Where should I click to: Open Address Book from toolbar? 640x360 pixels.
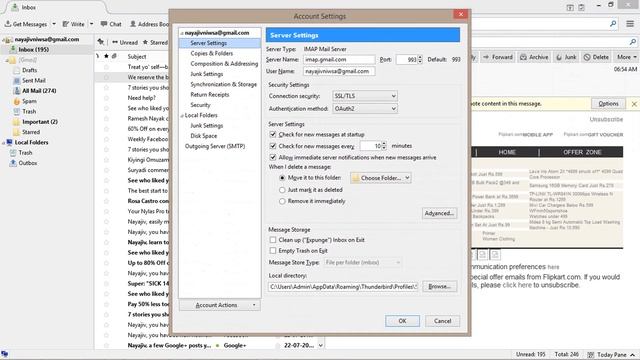pos(149,24)
